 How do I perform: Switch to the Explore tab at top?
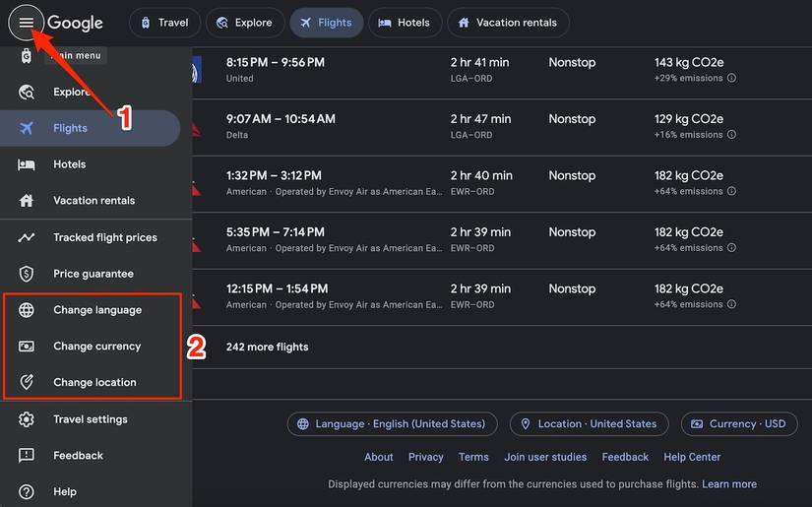(x=243, y=23)
